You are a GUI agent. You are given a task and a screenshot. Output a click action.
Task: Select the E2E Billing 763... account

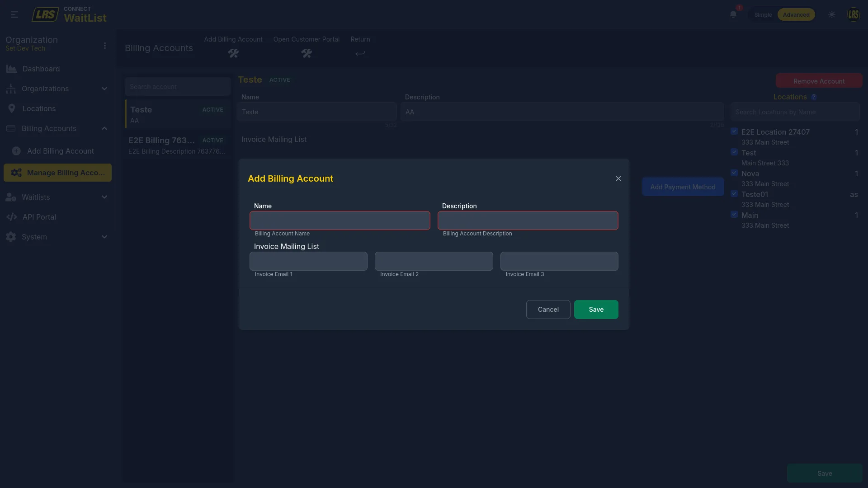tap(178, 145)
